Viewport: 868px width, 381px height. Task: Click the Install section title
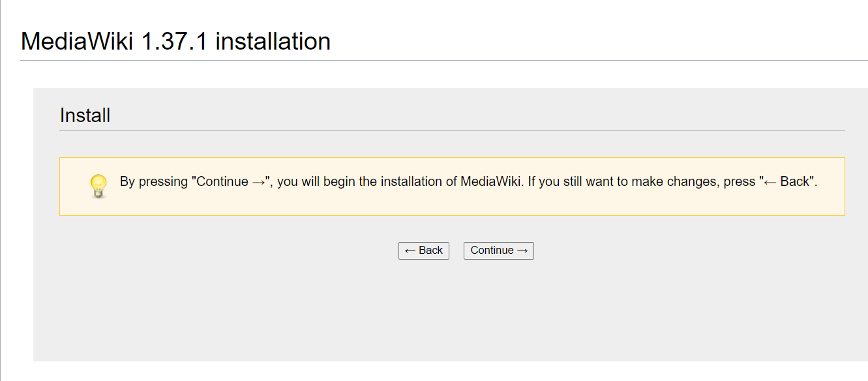pos(85,115)
